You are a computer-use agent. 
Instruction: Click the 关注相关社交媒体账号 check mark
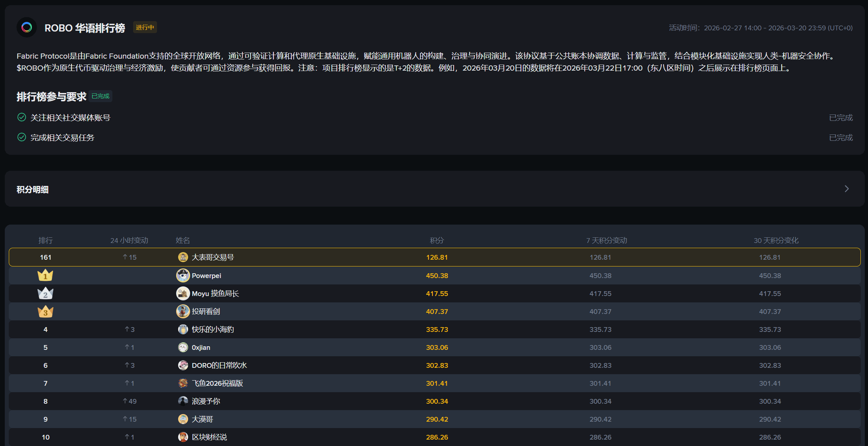click(22, 117)
